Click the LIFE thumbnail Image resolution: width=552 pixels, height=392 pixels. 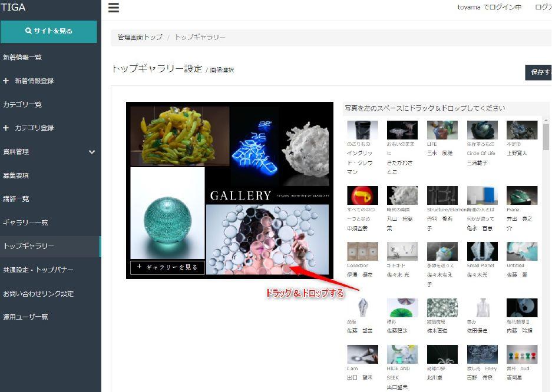pos(442,130)
